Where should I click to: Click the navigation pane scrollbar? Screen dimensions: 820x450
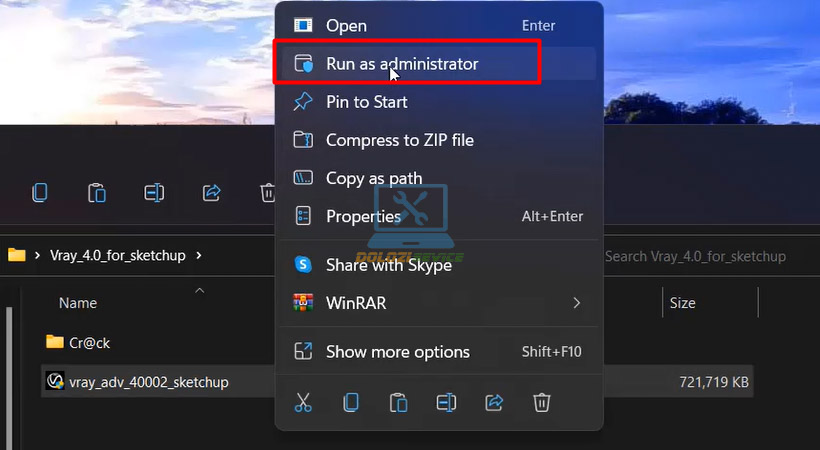(9, 377)
